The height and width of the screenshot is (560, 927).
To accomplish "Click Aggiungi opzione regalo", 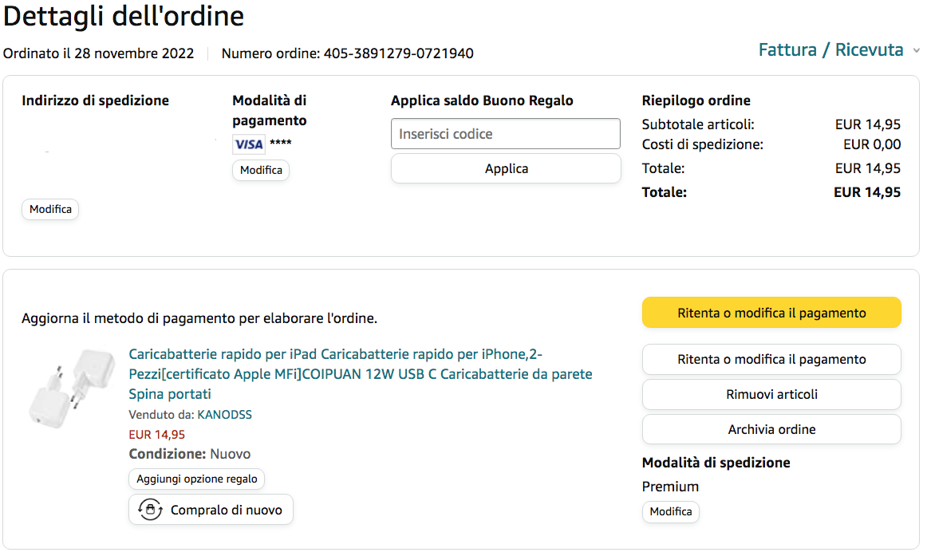I will coord(196,479).
